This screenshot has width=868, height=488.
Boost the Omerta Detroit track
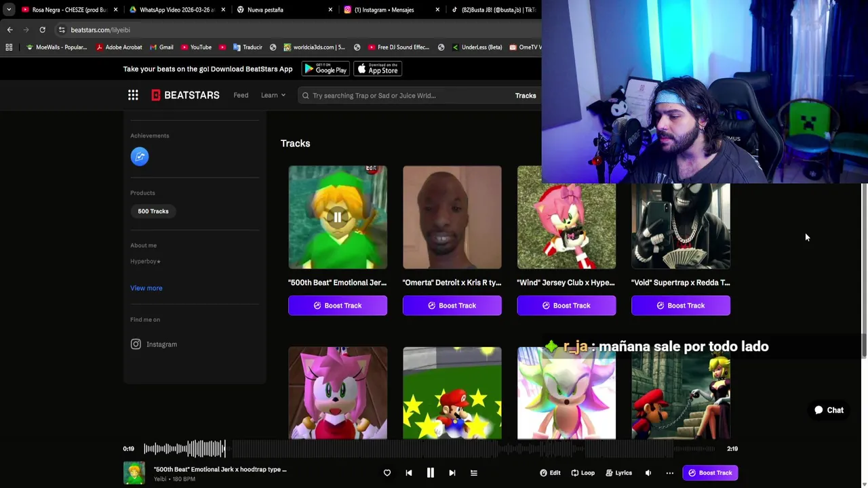coord(452,306)
